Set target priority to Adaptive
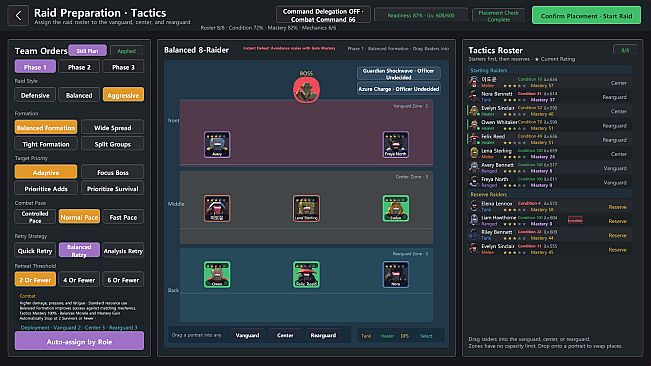Image resolution: width=651 pixels, height=366 pixels. tap(46, 172)
